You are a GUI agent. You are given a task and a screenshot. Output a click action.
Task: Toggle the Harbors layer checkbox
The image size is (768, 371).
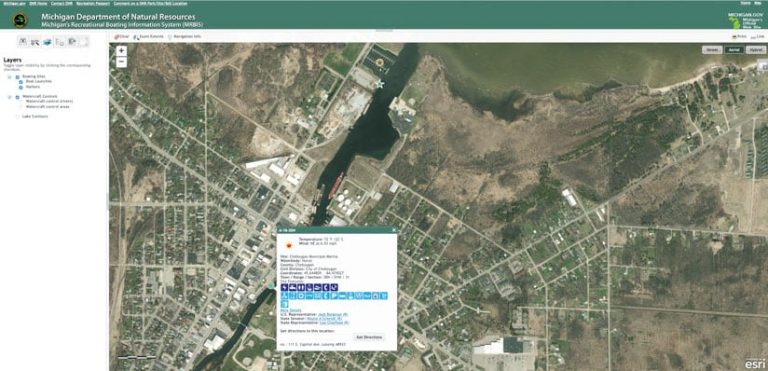pyautogui.click(x=21, y=87)
